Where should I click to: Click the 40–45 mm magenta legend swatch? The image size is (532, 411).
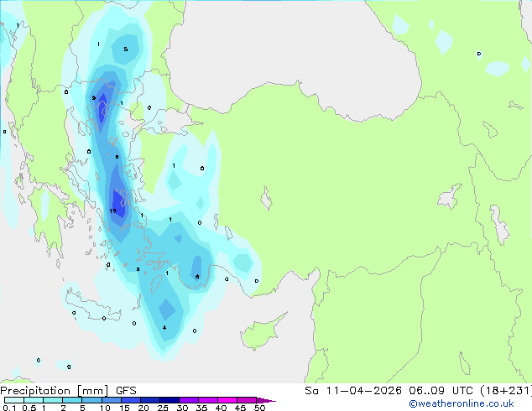point(227,400)
